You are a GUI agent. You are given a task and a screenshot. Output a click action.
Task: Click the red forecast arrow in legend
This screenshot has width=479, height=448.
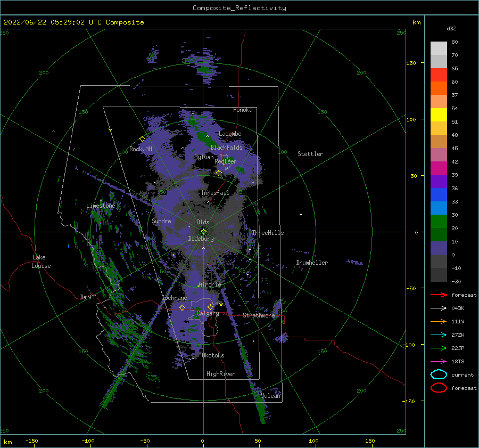point(439,295)
